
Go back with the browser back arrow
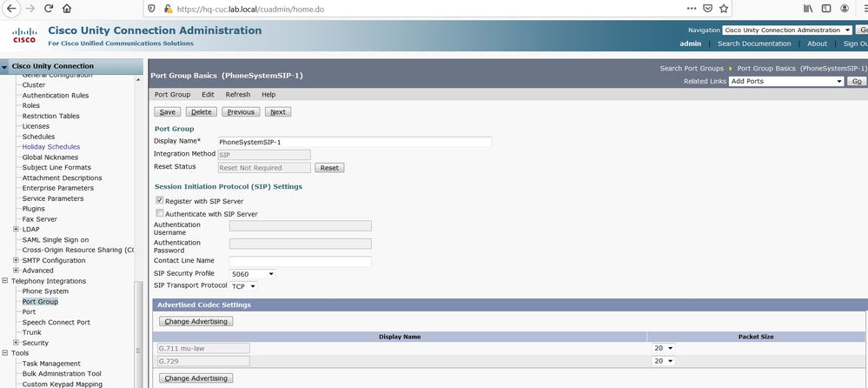(10, 9)
